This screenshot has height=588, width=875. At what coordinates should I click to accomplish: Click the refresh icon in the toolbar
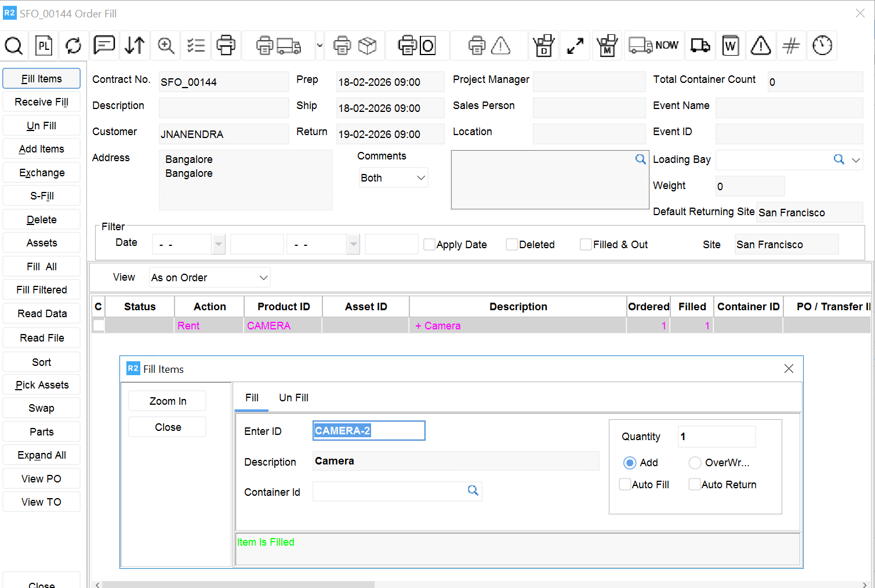click(74, 46)
